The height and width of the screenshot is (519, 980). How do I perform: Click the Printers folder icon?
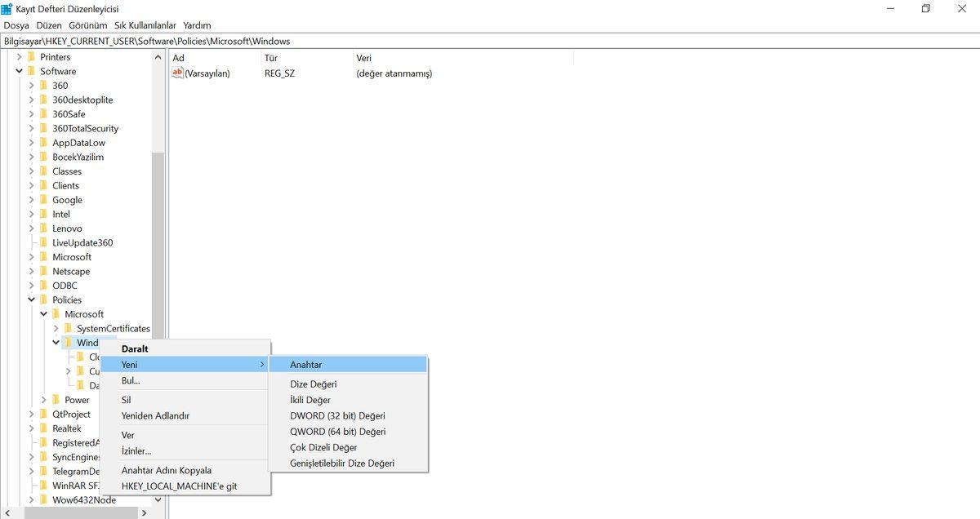coord(32,57)
